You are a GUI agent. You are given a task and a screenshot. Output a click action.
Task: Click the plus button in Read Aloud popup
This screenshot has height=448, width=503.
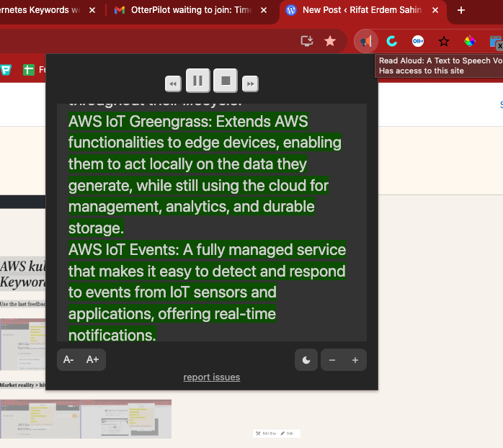point(355,360)
